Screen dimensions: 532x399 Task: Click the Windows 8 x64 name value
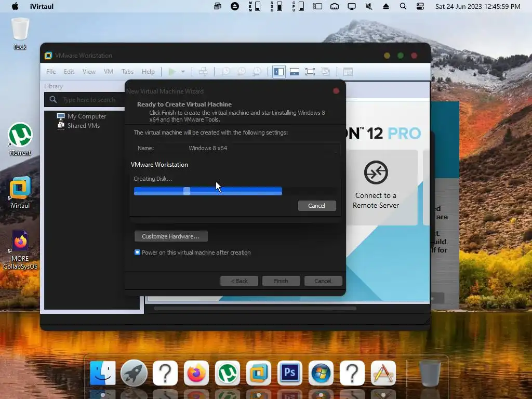[x=208, y=148]
